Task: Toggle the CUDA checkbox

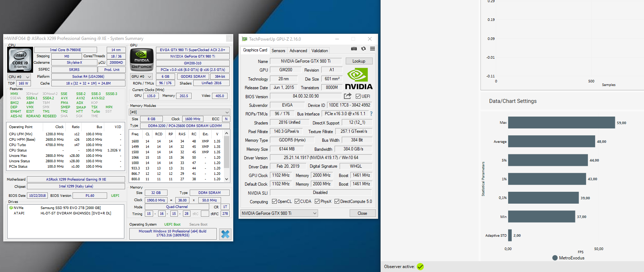Action: coord(297,201)
